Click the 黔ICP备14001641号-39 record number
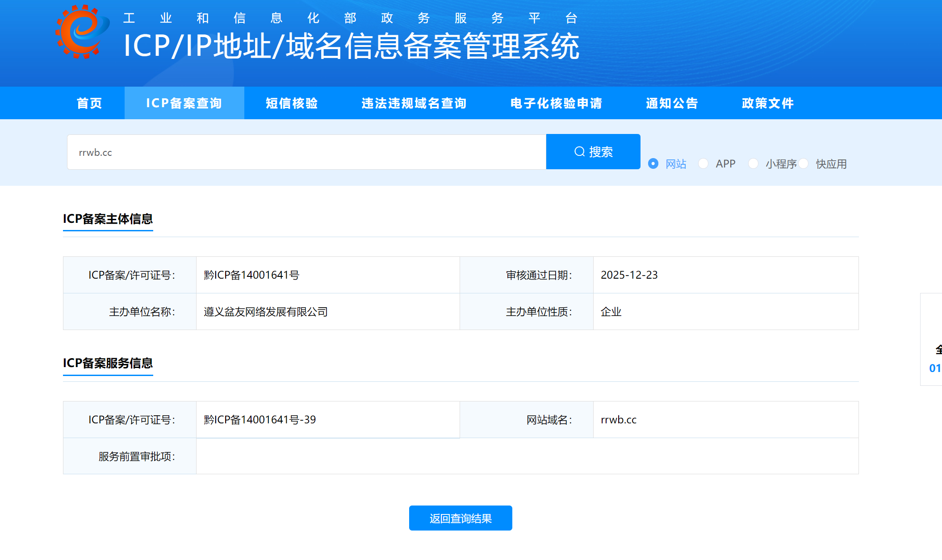The width and height of the screenshot is (942, 560). tap(260, 420)
